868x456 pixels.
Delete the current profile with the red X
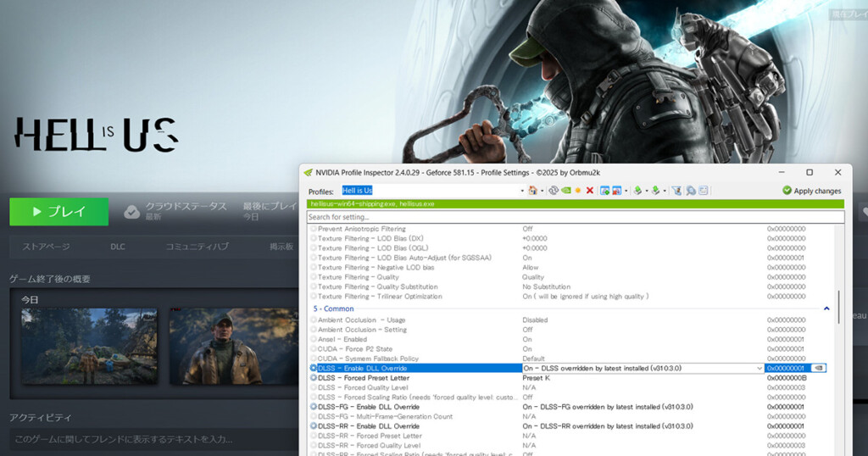click(590, 191)
